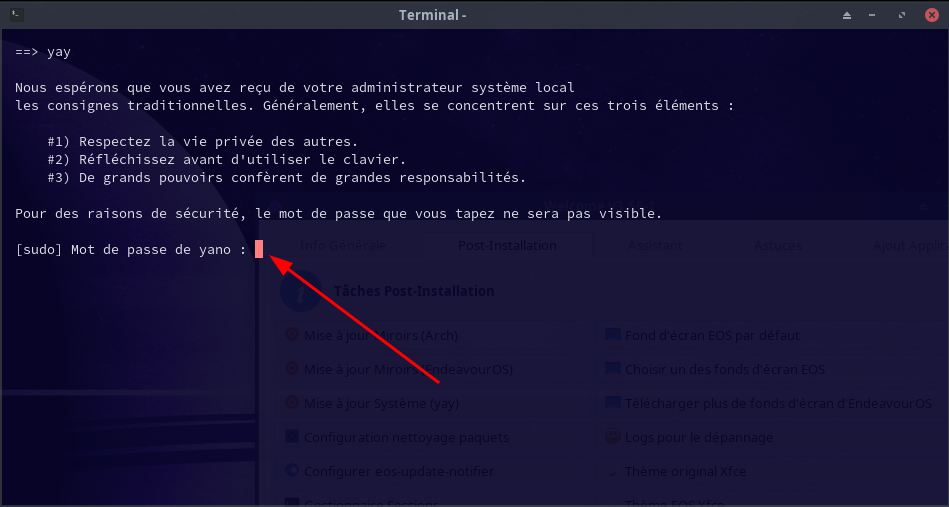Image resolution: width=949 pixels, height=507 pixels.
Task: Go to the Astuces tab
Action: 777,245
